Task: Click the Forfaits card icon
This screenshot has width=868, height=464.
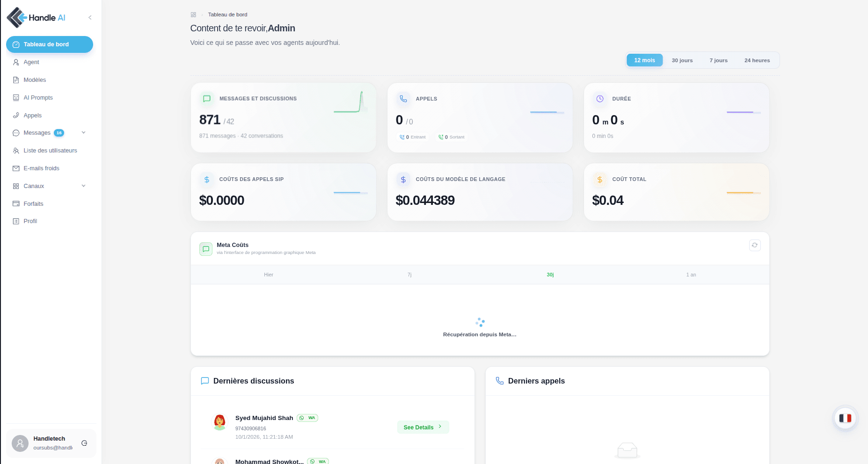Action: point(16,204)
